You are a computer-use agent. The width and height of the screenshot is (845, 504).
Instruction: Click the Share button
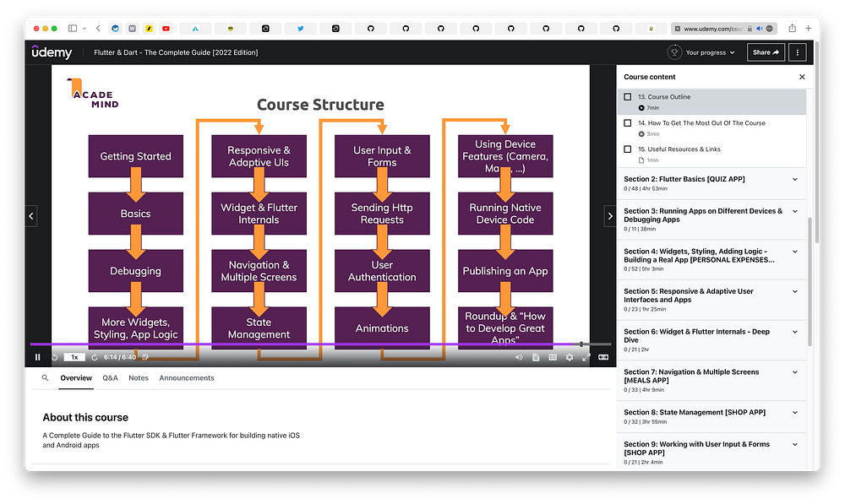tap(766, 52)
